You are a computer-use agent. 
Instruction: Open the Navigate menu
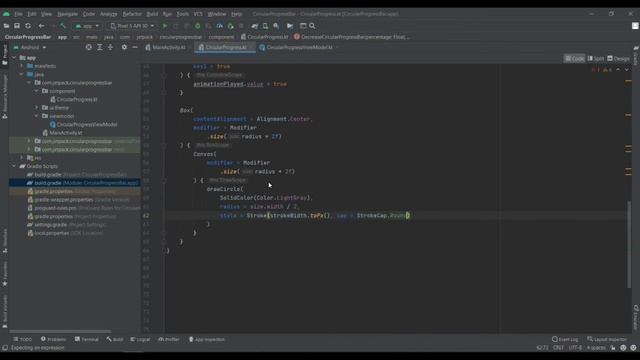[x=67, y=14]
